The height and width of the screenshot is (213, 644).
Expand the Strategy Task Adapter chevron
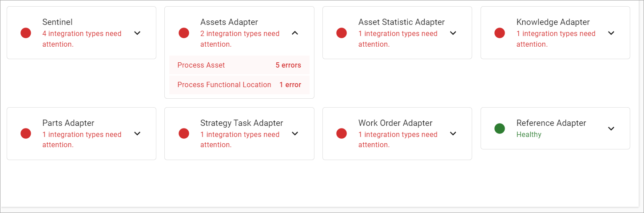(295, 133)
